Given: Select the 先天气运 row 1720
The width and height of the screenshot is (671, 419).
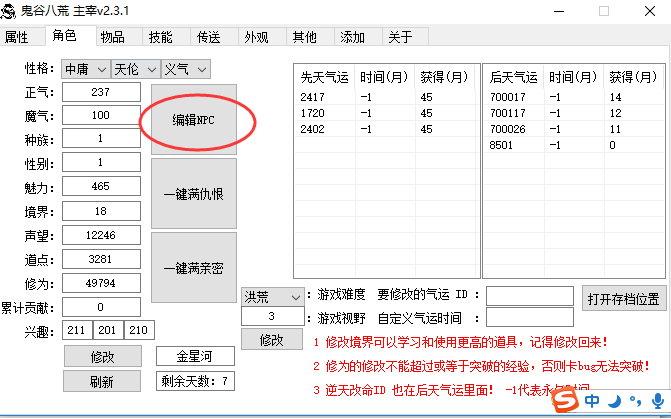Looking at the screenshot, I should click(x=385, y=113).
